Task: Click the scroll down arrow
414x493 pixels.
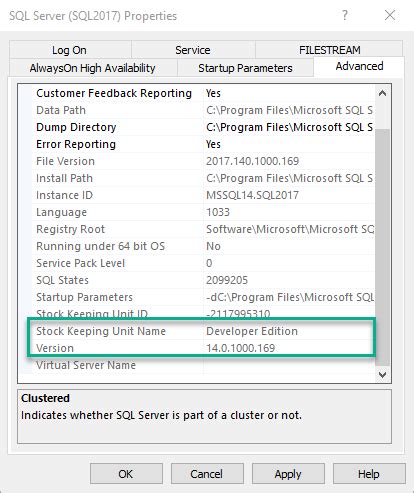Action: 382,374
